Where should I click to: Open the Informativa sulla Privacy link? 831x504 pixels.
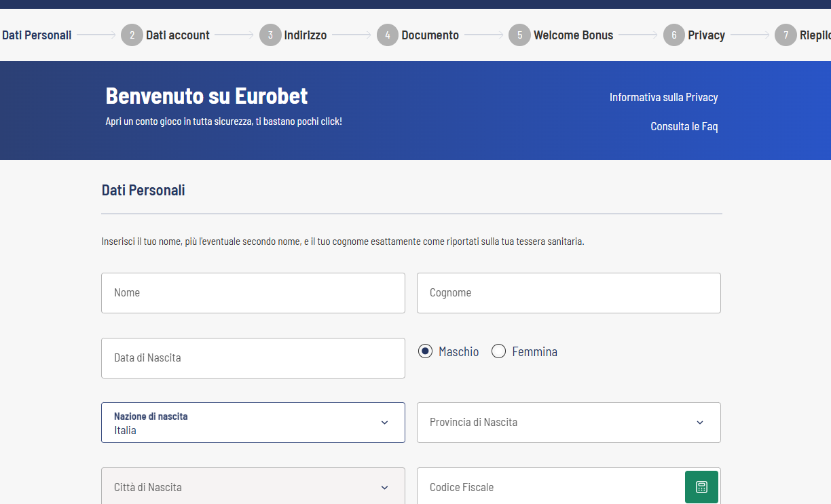(x=664, y=97)
